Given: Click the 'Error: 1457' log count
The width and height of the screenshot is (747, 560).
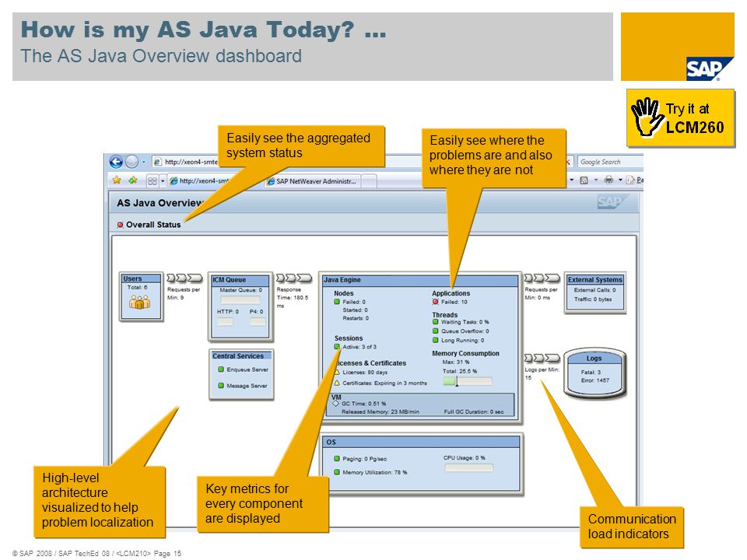Looking at the screenshot, I should 595,380.
